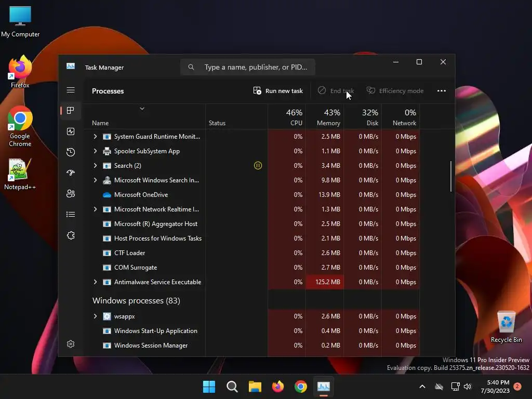Open the Details page list icon

(71, 215)
